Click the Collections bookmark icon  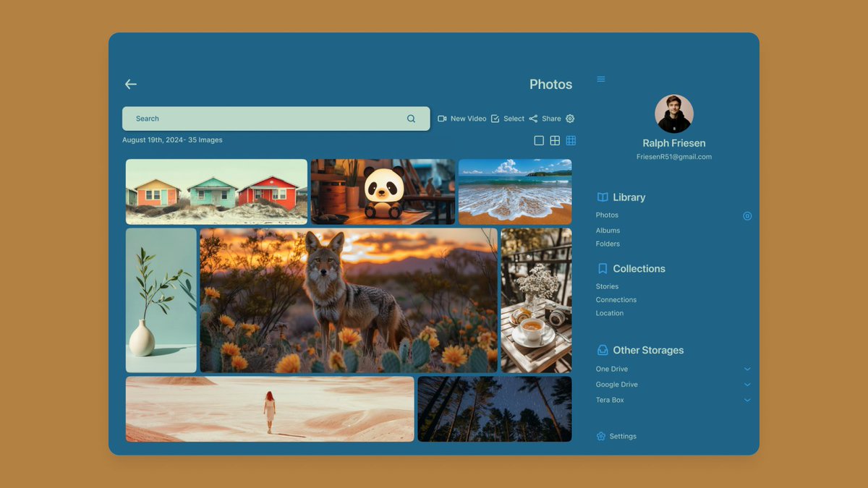click(x=602, y=268)
